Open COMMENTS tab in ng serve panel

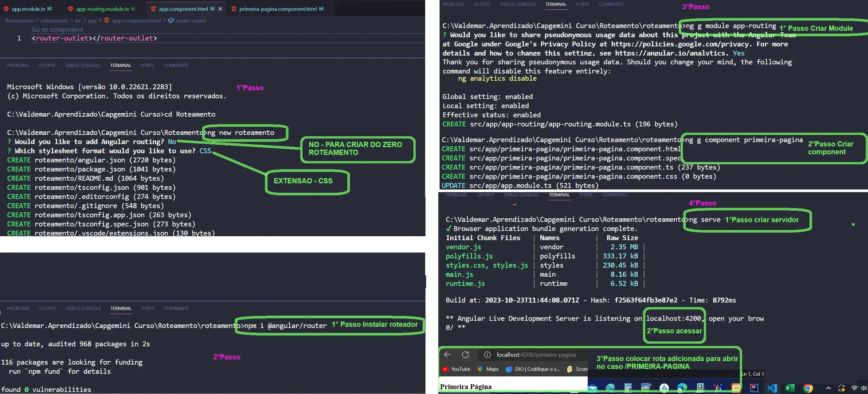pos(614,195)
